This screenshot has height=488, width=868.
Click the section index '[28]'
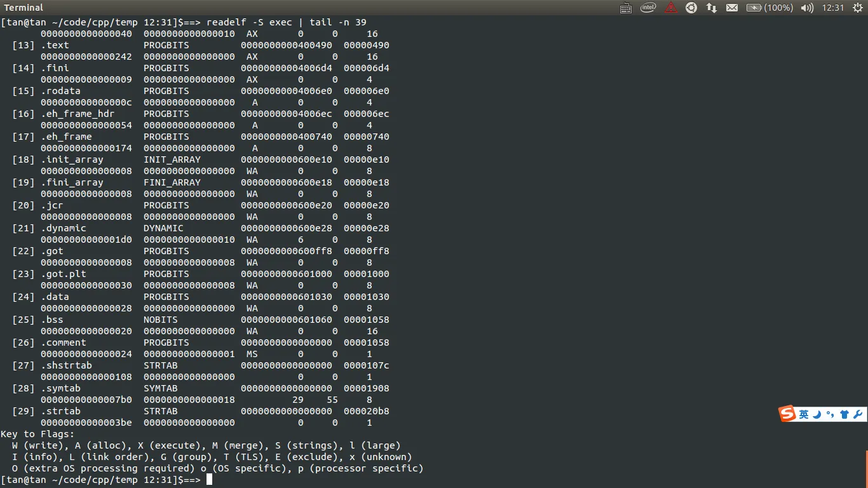pos(24,388)
